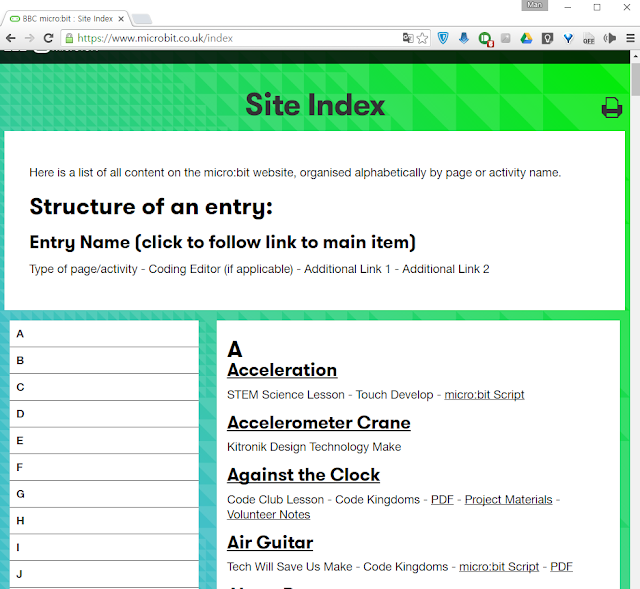Open micro:bit Script link under Air Guitar

click(x=499, y=567)
